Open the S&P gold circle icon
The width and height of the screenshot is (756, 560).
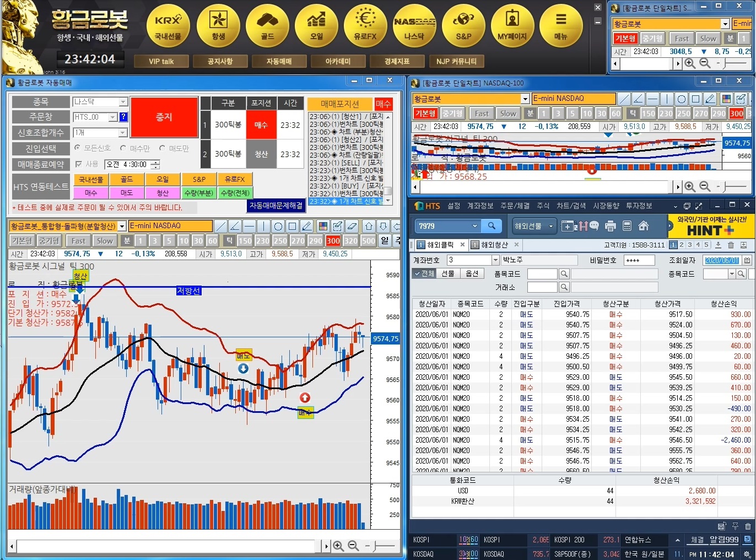(x=463, y=26)
